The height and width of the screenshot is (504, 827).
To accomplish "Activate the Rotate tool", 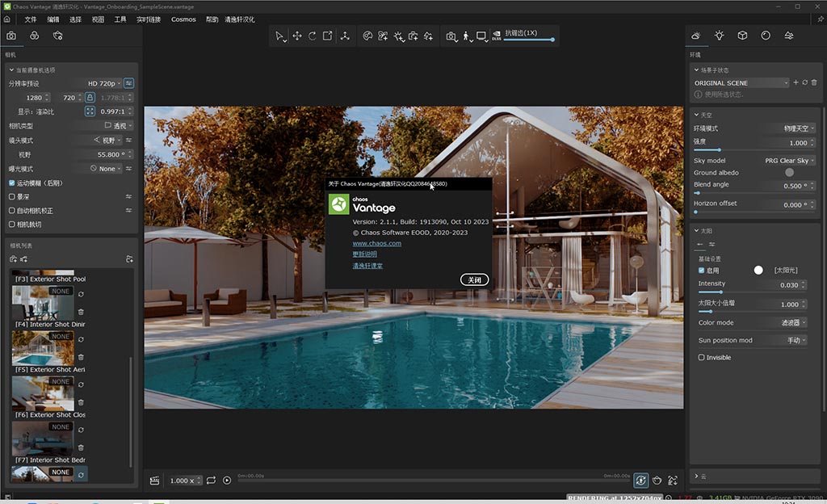I will pyautogui.click(x=313, y=36).
